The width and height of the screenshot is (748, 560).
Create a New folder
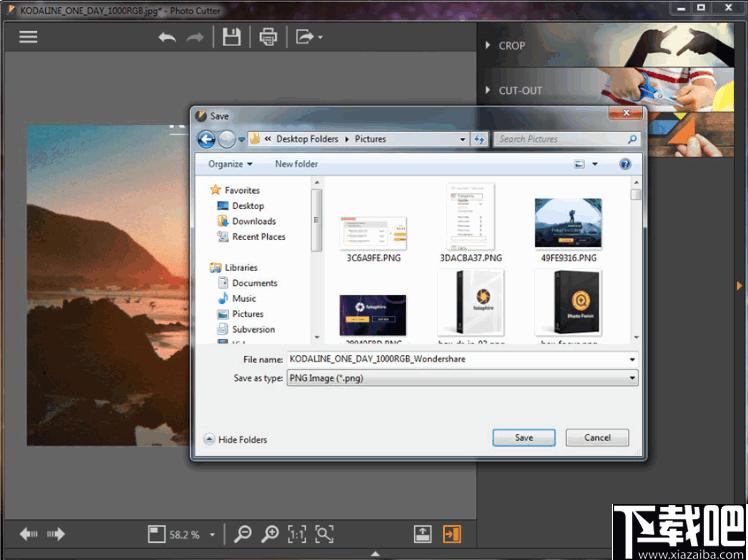(296, 164)
